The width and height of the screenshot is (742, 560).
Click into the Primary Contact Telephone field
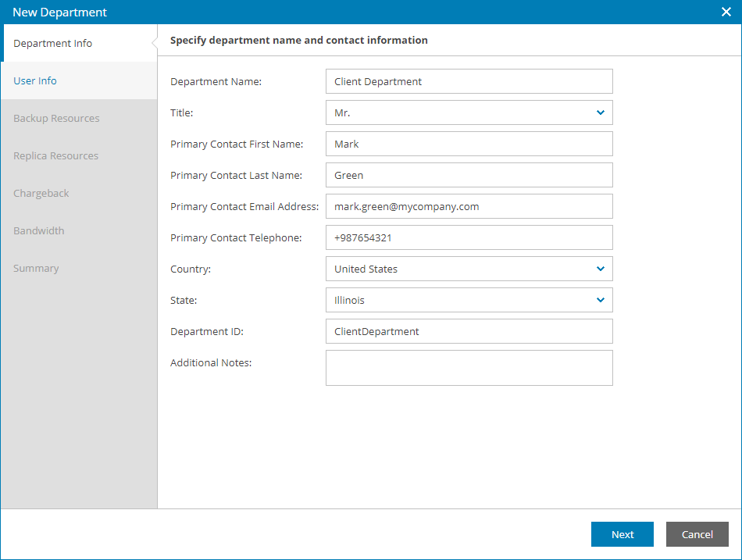pyautogui.click(x=469, y=237)
